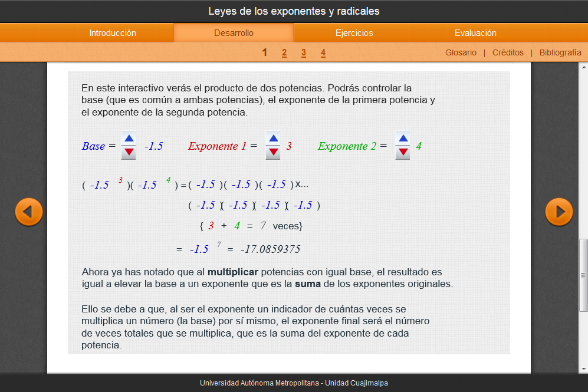
Task: Select current page number 1
Action: pos(265,52)
